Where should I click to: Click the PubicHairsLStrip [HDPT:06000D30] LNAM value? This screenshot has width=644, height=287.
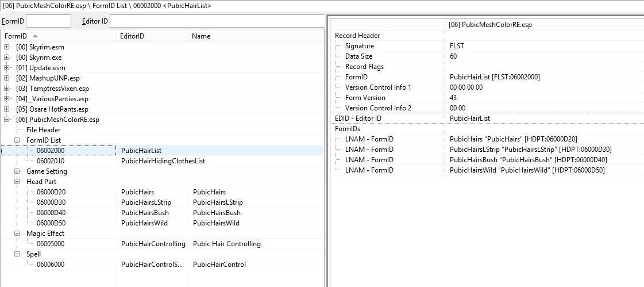[x=531, y=150]
